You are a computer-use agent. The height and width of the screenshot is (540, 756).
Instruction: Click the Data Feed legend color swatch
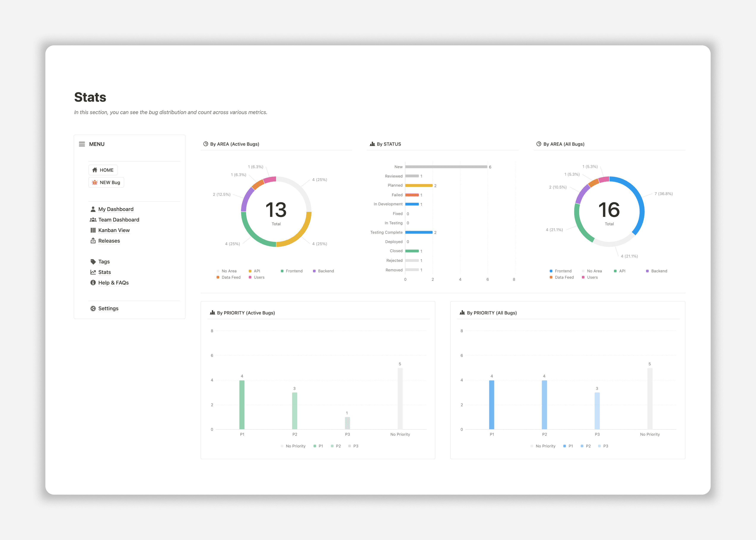218,277
